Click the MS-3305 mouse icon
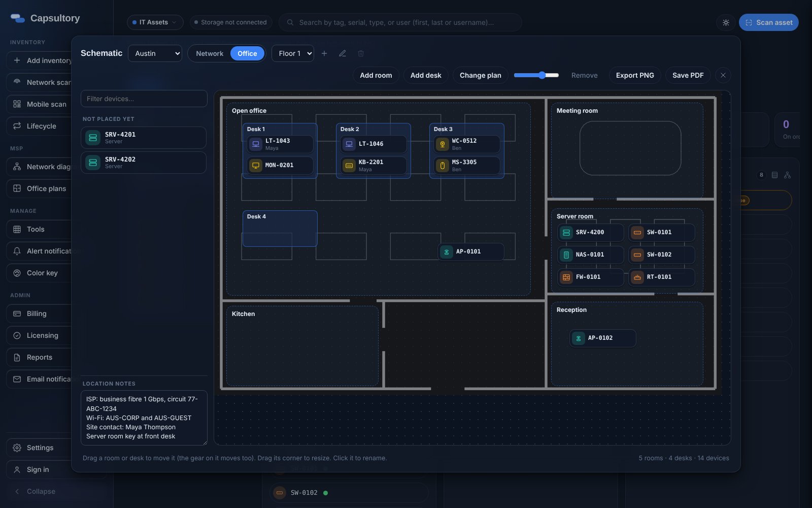This screenshot has width=812, height=508. pos(443,166)
